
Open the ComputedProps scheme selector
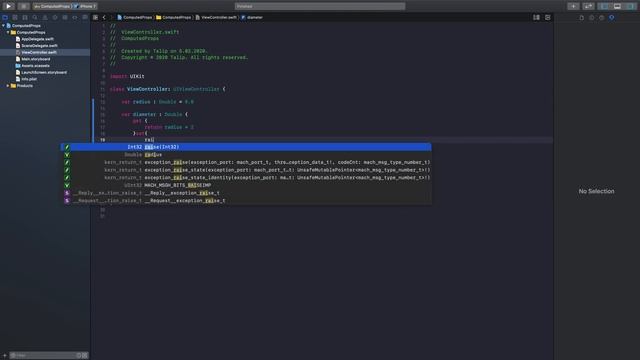pyautogui.click(x=52, y=6)
